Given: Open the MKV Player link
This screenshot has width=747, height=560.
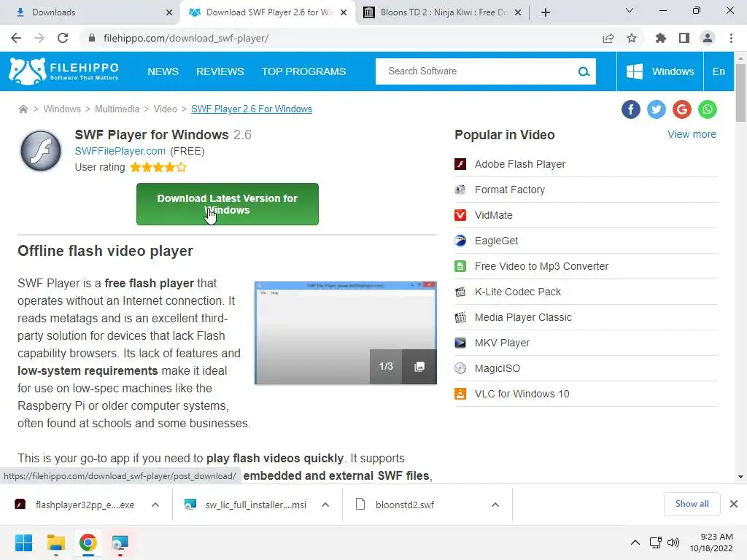Looking at the screenshot, I should pos(502,343).
